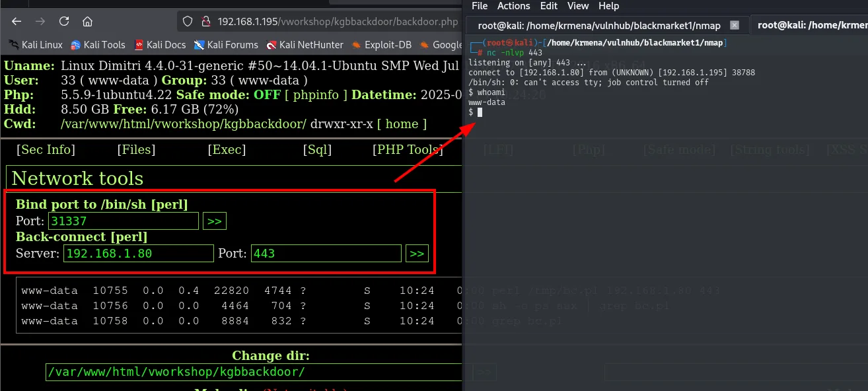This screenshot has height=391, width=868.
Task: Open the [Sql] section
Action: (x=317, y=150)
